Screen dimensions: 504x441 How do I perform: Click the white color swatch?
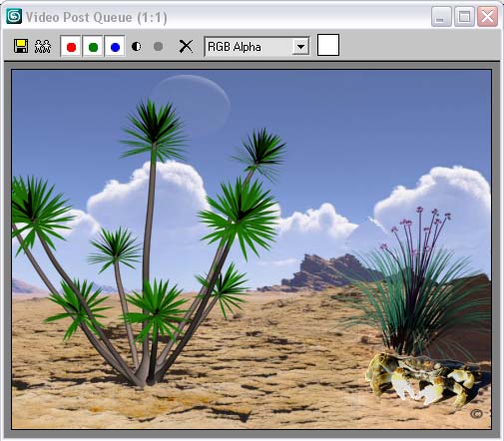(328, 45)
